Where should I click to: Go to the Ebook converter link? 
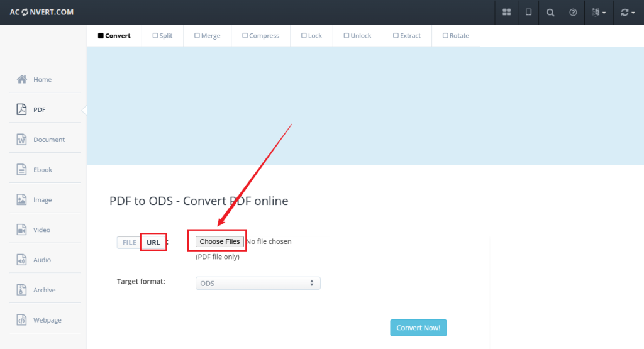point(43,170)
